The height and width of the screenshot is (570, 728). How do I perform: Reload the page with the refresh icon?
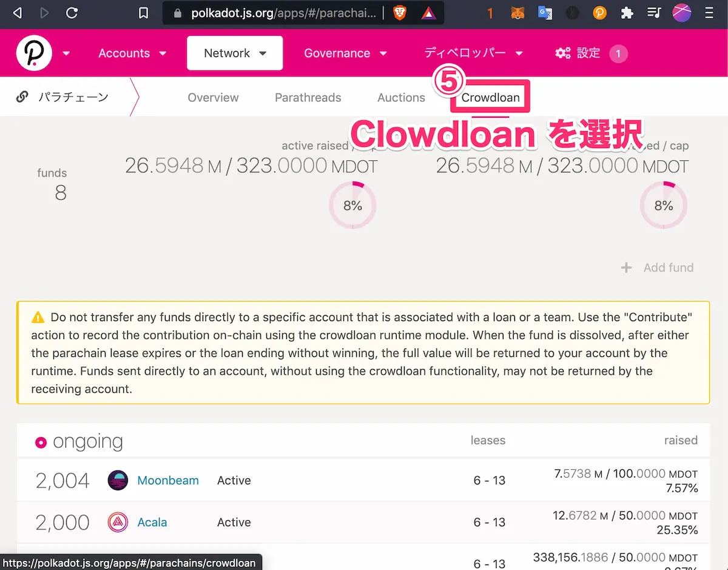tap(72, 13)
